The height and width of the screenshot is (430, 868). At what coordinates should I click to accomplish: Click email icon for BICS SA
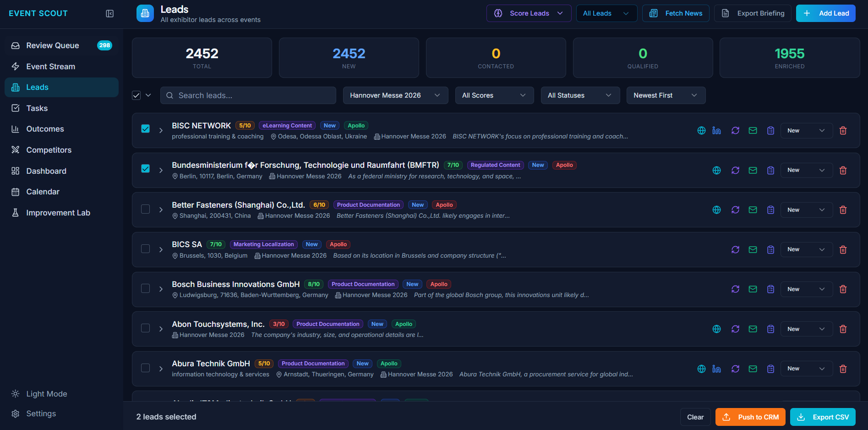(753, 250)
